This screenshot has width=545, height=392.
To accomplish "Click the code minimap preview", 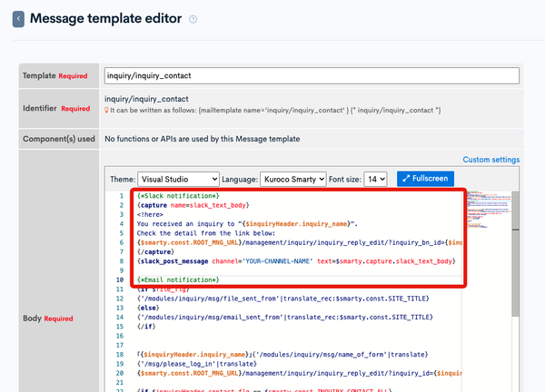I will pos(489,209).
